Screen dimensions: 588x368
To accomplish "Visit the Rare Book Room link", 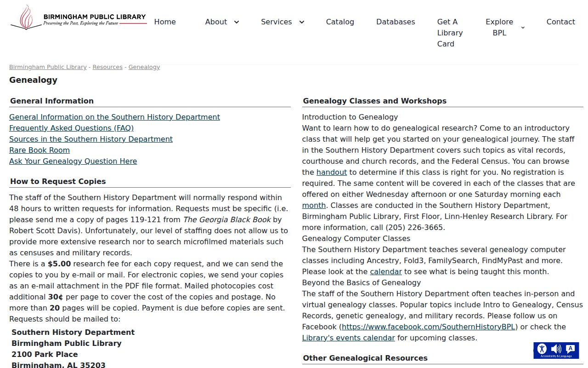I will coord(40,150).
